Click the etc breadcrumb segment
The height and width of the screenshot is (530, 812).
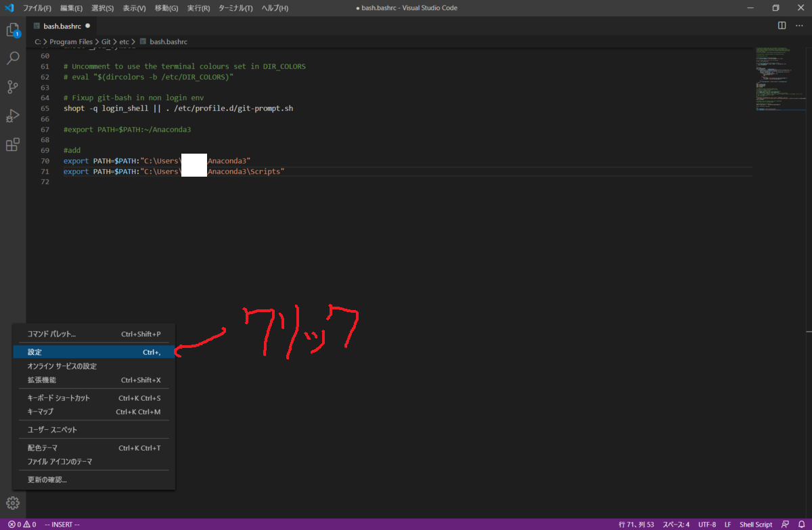coord(125,42)
